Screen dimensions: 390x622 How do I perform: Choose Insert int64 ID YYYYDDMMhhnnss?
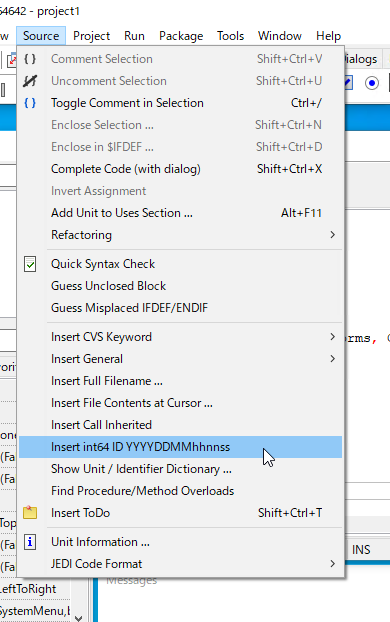pyautogui.click(x=181, y=447)
